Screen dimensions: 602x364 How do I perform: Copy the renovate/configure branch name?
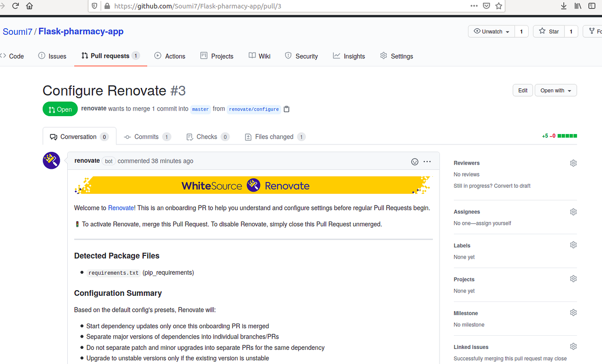(286, 109)
